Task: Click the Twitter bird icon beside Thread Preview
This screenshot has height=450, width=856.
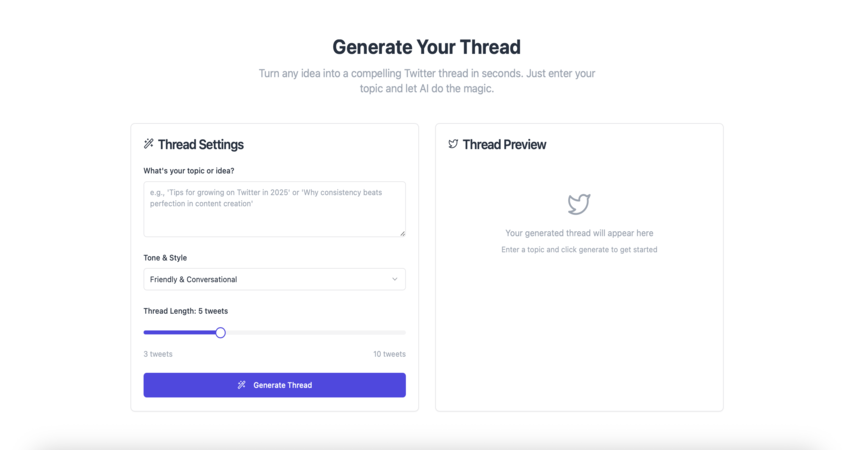Action: coord(453,144)
